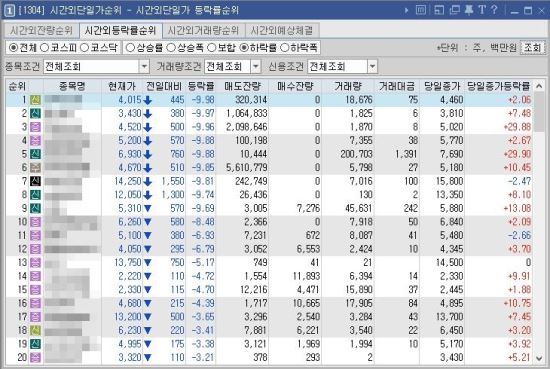Image resolution: width=550 pixels, height=369 pixels.
Task: Expand the 종목조건 dropdown
Action: [x=144, y=66]
